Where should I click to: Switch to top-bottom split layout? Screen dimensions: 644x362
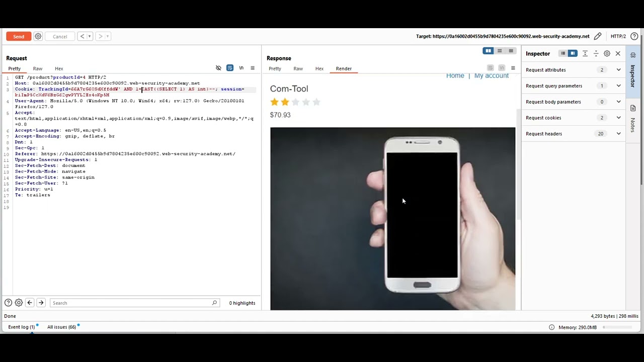pyautogui.click(x=500, y=51)
